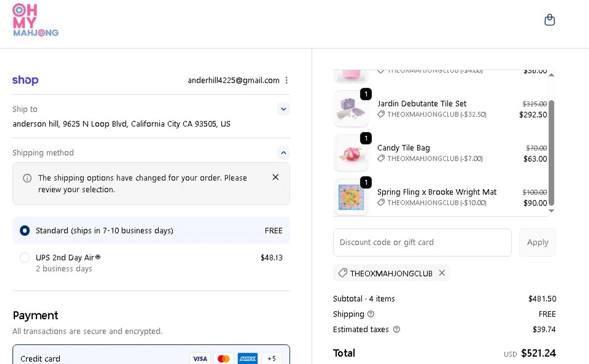Click the Discount code or gift card field
Image resolution: width=589 pixels, height=364 pixels.
422,242
